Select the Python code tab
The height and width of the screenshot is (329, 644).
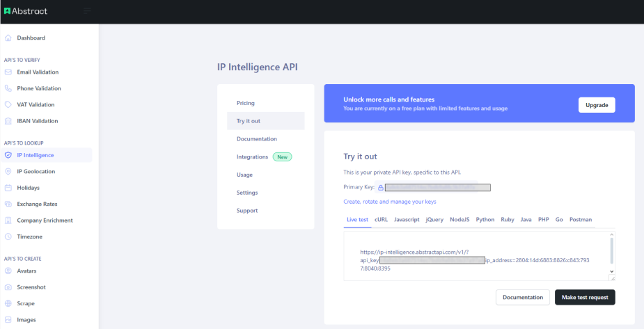[485, 219]
